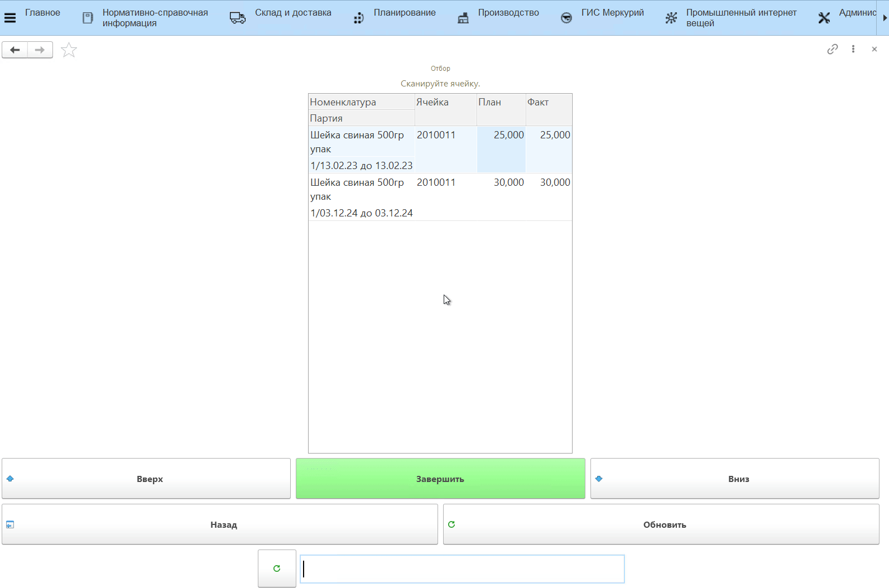This screenshot has width=889, height=588.
Task: Open the three-dot more options menu
Action: pyautogui.click(x=853, y=49)
